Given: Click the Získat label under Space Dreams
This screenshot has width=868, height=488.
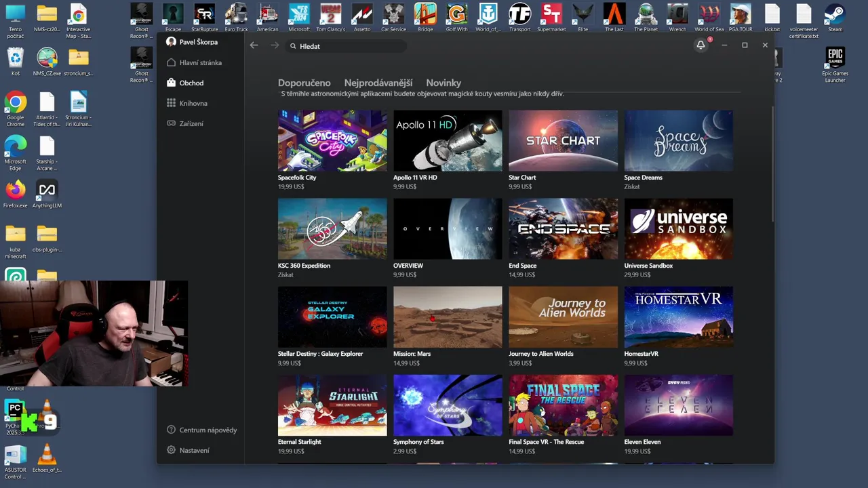Looking at the screenshot, I should point(632,186).
